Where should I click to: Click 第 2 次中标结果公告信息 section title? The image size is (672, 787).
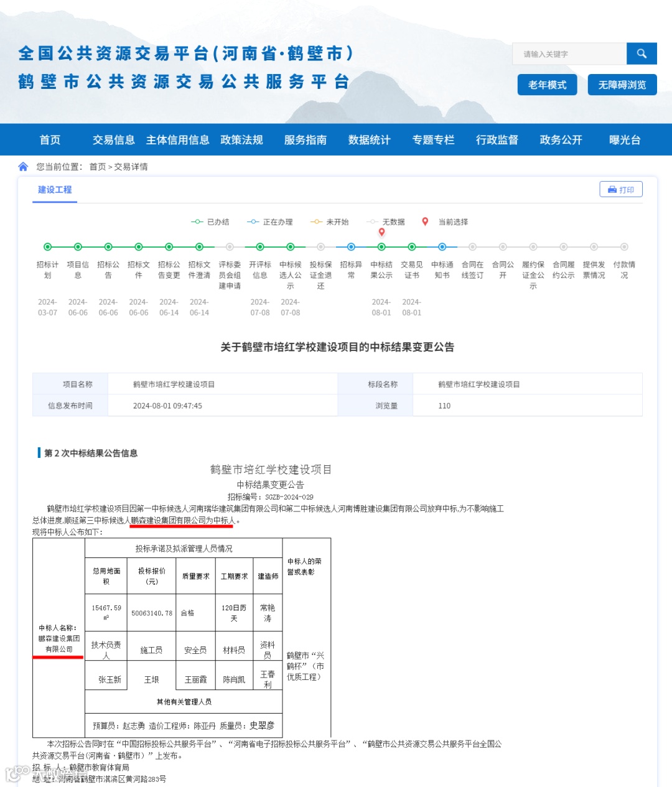pyautogui.click(x=91, y=453)
